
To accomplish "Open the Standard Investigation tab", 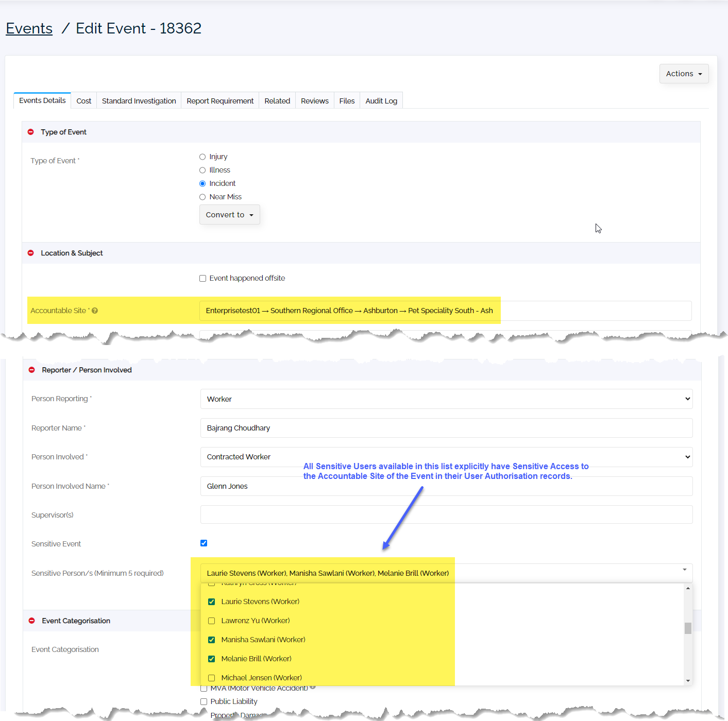I will tap(139, 101).
